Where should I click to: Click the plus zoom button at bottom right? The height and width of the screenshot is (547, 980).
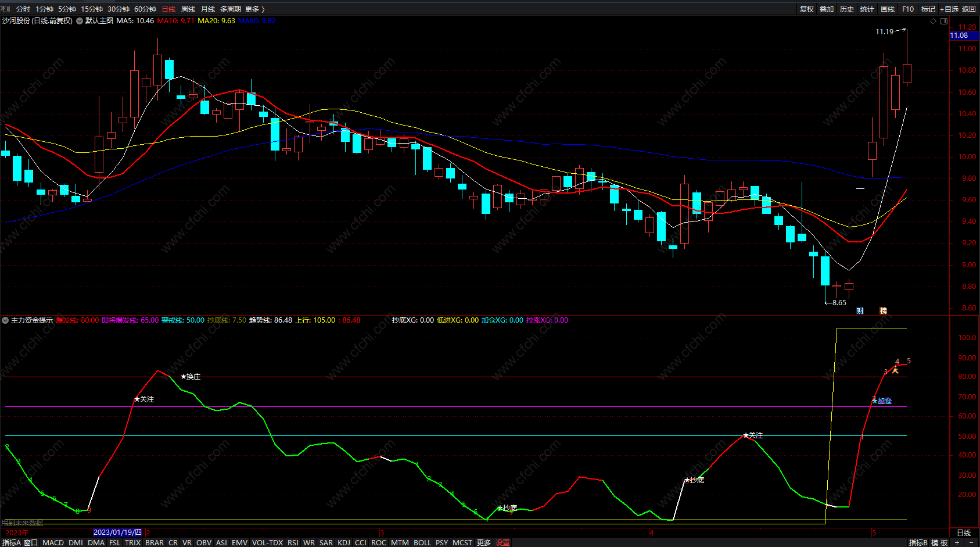[x=957, y=542]
